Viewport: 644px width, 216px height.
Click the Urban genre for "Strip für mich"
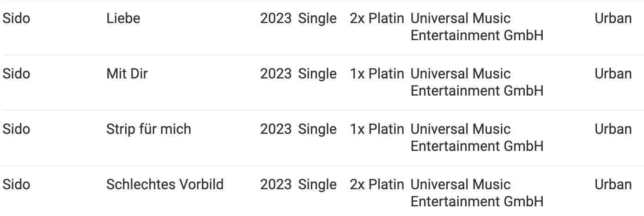click(613, 129)
